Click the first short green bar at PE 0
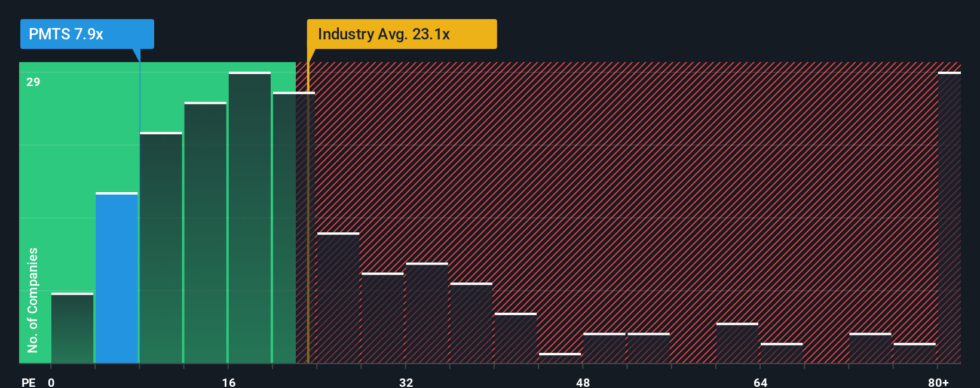The height and width of the screenshot is (388, 980). (x=72, y=328)
